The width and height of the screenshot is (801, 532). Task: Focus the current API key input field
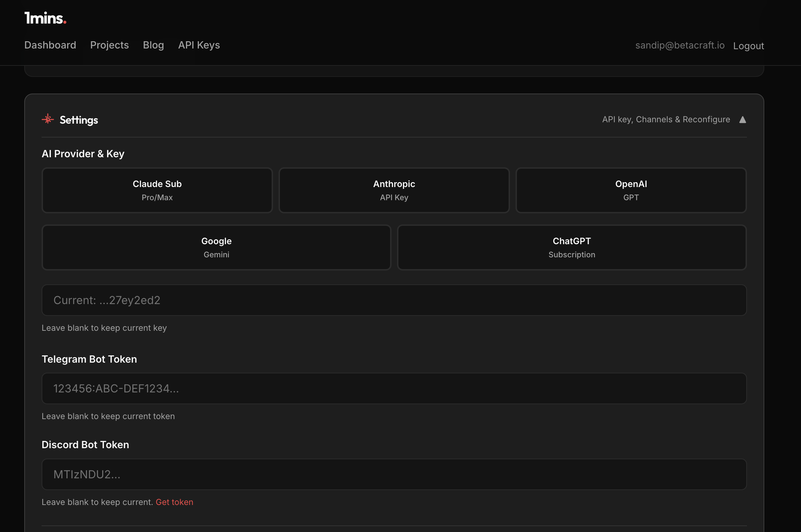coord(394,300)
